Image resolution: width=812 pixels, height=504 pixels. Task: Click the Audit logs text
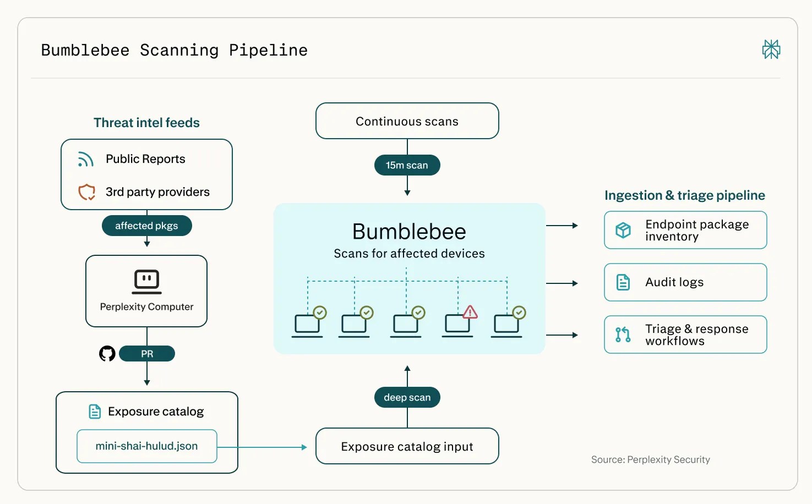tap(674, 282)
